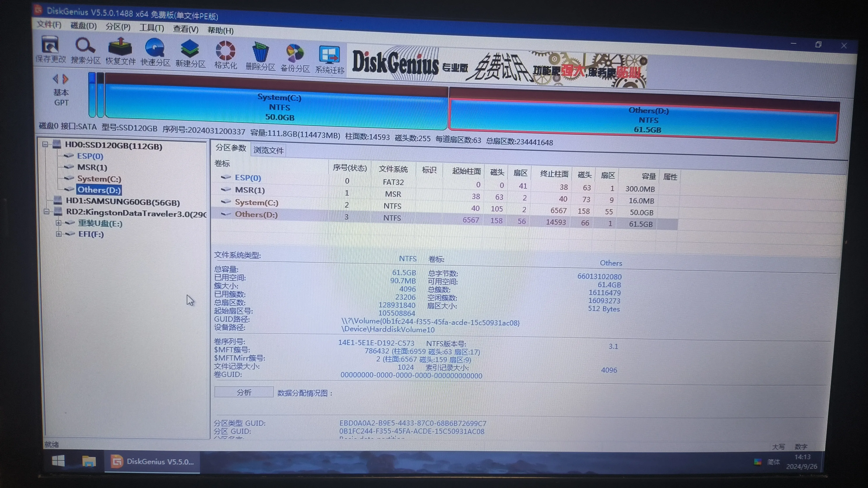Screen dimensions: 868x488
Task: Click the DiskGenius taskbar button
Action: point(152,462)
